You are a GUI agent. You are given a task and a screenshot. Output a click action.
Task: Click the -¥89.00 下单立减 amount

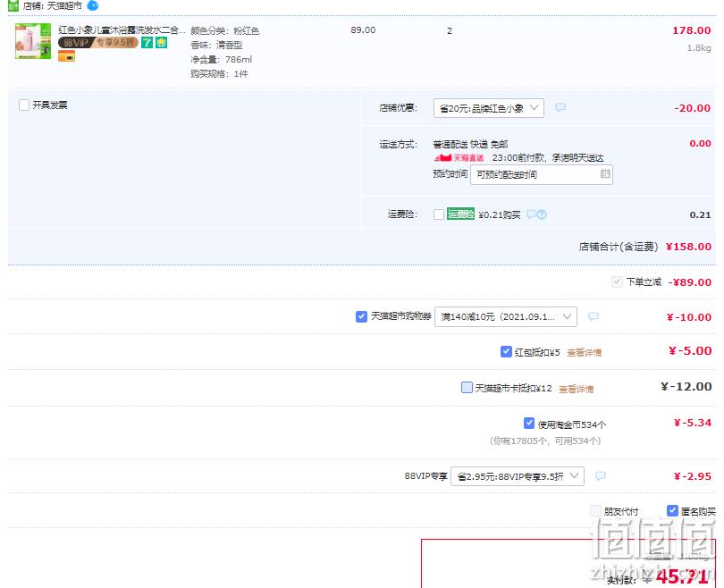point(689,282)
